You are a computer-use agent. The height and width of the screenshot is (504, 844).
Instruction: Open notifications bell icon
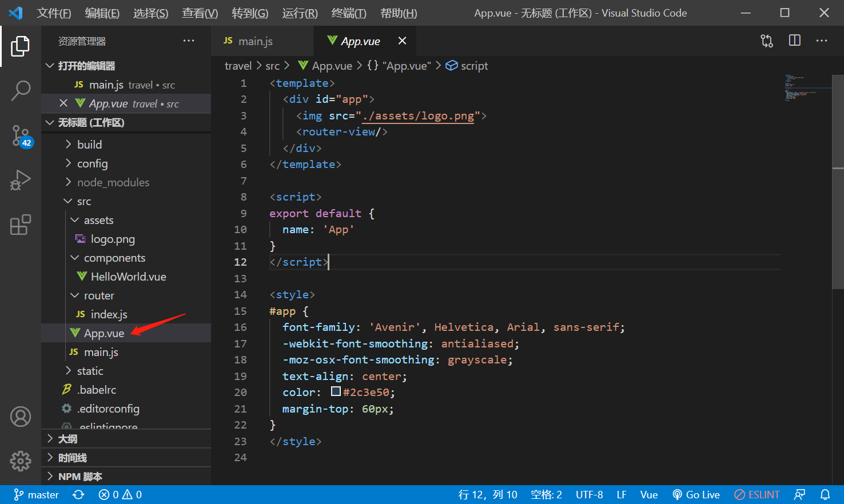825,495
